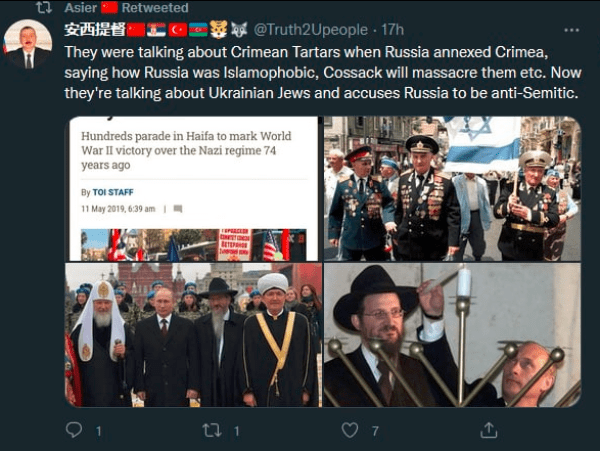Open the veterans with Israeli flag photo
This screenshot has width=600, height=451.
[452, 189]
